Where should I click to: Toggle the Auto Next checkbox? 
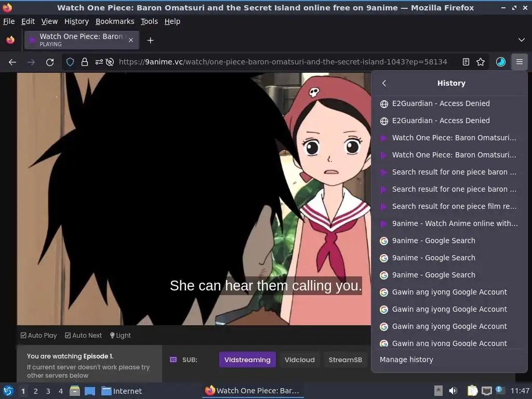tap(68, 336)
